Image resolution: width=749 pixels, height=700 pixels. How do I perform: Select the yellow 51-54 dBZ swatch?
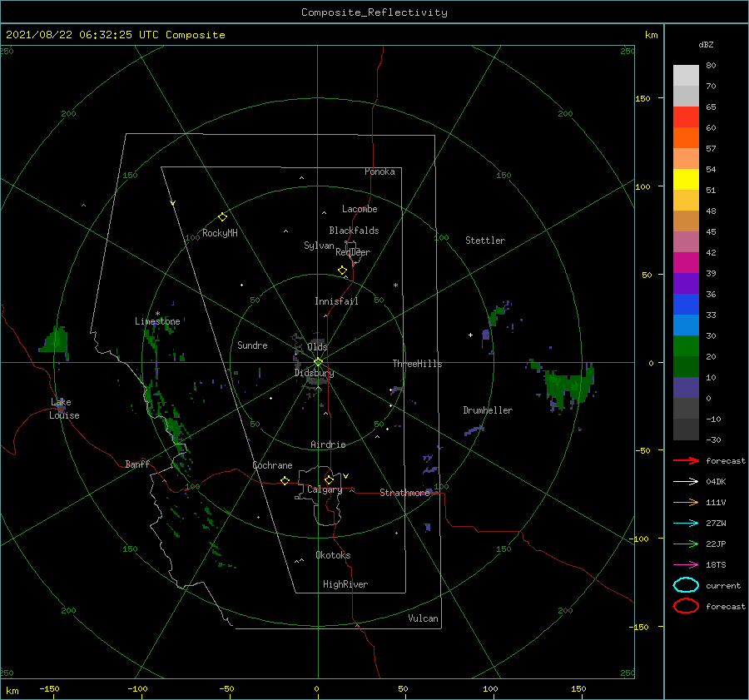pos(686,180)
